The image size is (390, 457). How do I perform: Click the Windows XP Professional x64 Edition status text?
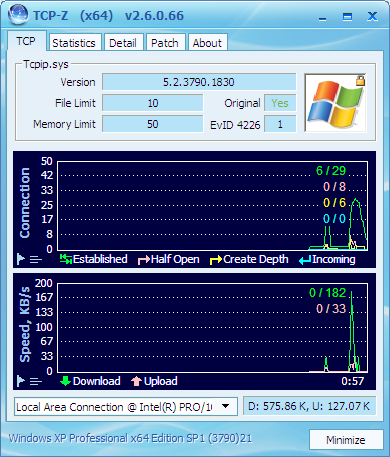coord(131,438)
